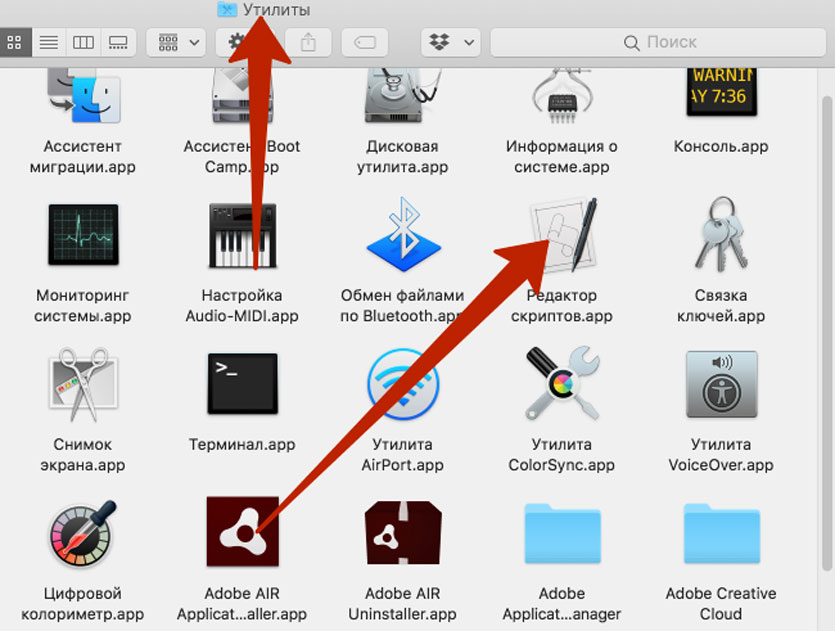Select Adobe AIR Uninstaller icon
835x631 pixels.
coord(403,532)
